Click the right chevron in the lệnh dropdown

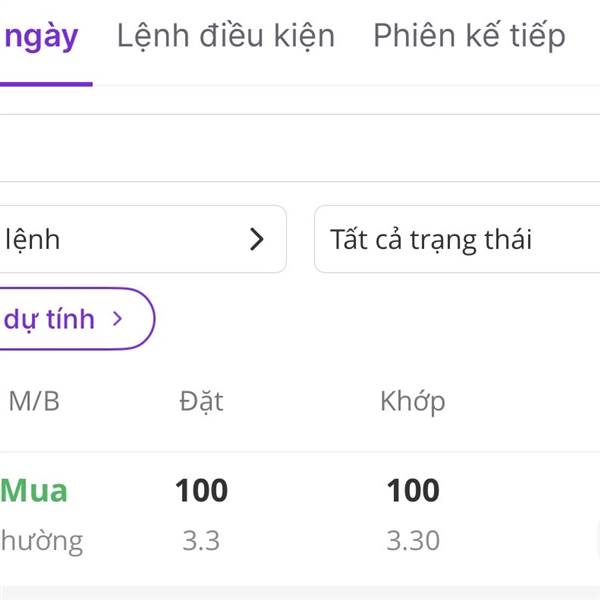coord(257,239)
